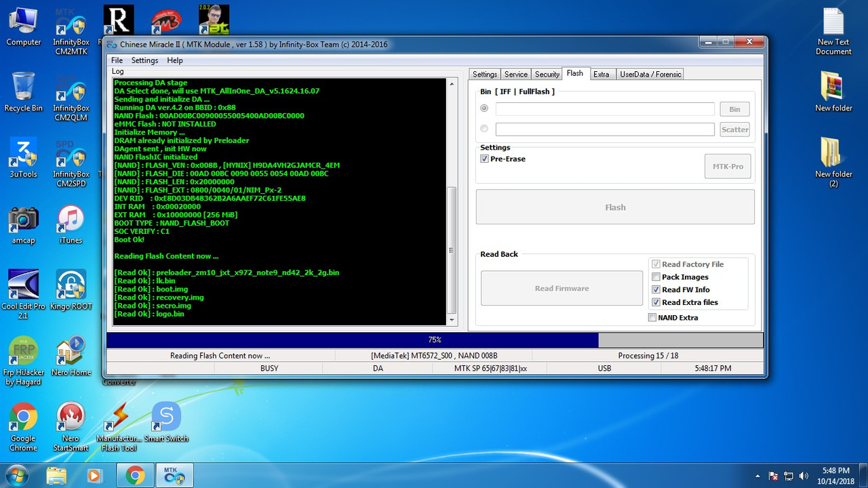Click the Read Firmware button
Viewport: 868px width, 488px height.
[561, 288]
